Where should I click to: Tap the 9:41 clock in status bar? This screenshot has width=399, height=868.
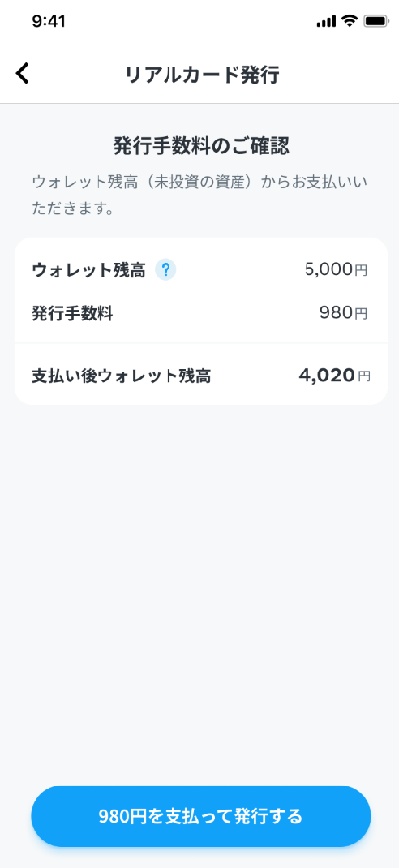pos(49,22)
